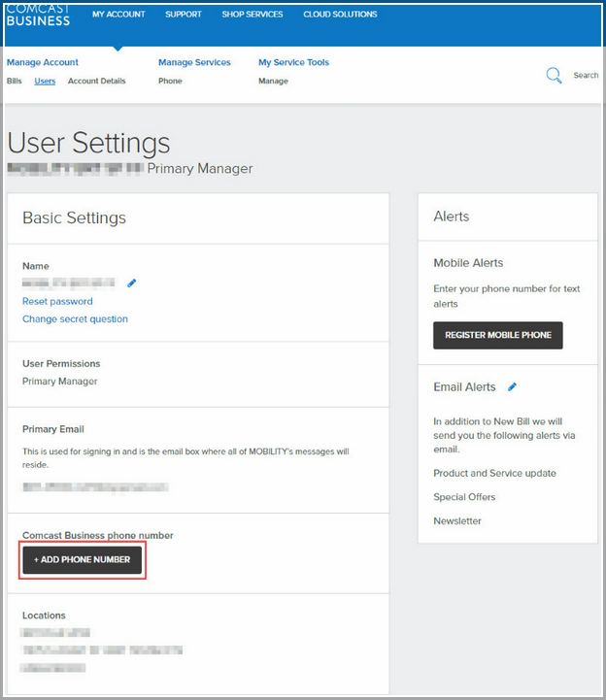Screen dimensions: 606x700
Task: Open the CLOUD SOLUTIONS menu
Action: tap(340, 15)
